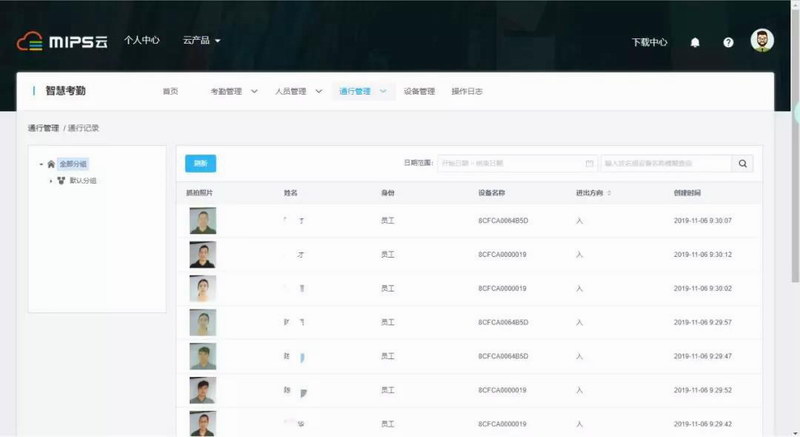Image resolution: width=800 pixels, height=437 pixels.
Task: Open the calendar icon in date range
Action: (589, 163)
